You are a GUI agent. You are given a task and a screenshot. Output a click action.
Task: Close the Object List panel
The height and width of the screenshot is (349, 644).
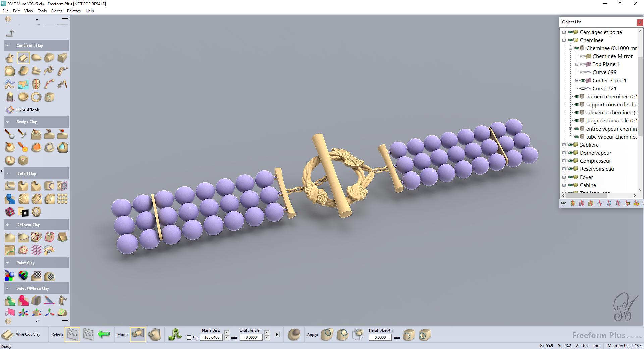point(640,22)
